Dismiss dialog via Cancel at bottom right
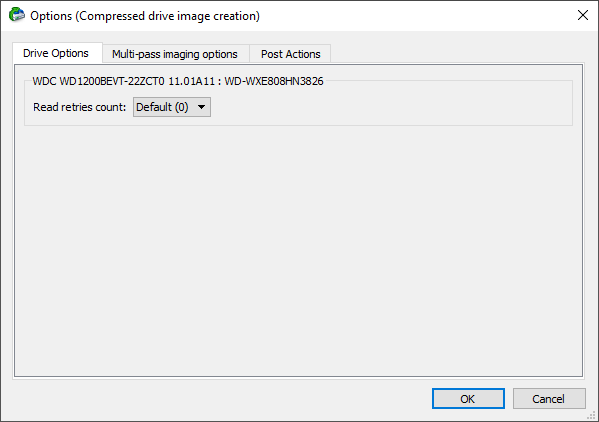This screenshot has height=422, width=599. click(549, 399)
